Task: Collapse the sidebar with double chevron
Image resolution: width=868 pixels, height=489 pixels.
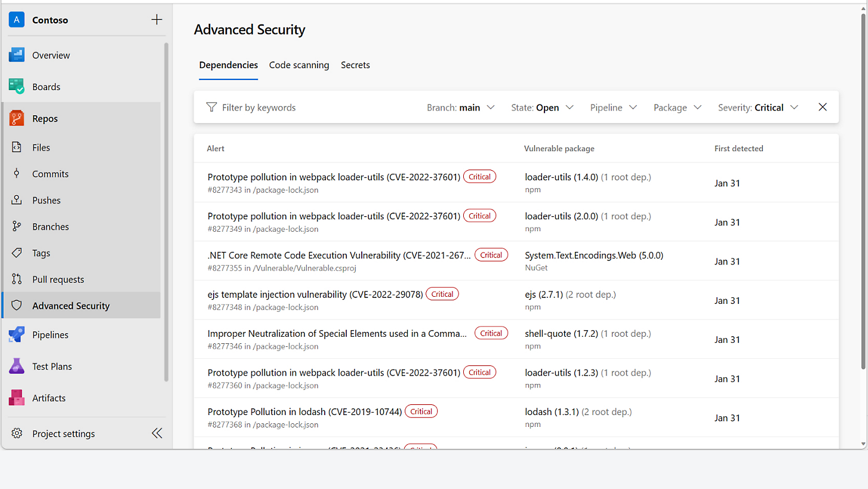Action: point(156,433)
